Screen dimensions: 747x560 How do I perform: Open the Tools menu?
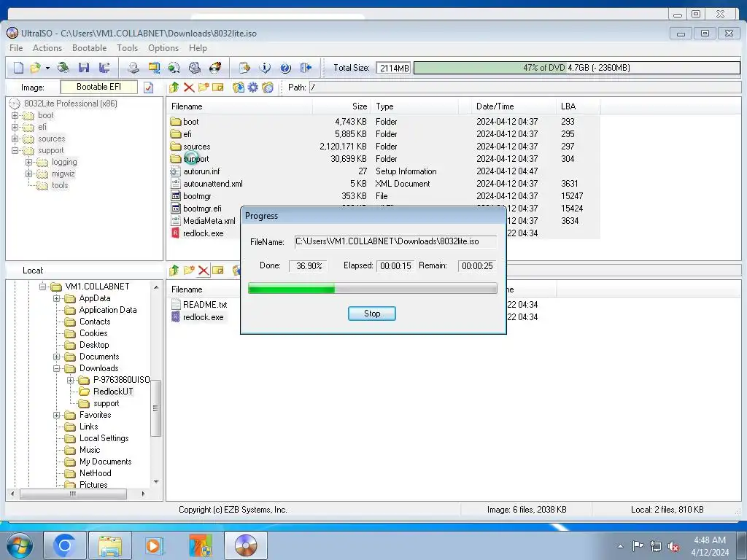click(127, 48)
